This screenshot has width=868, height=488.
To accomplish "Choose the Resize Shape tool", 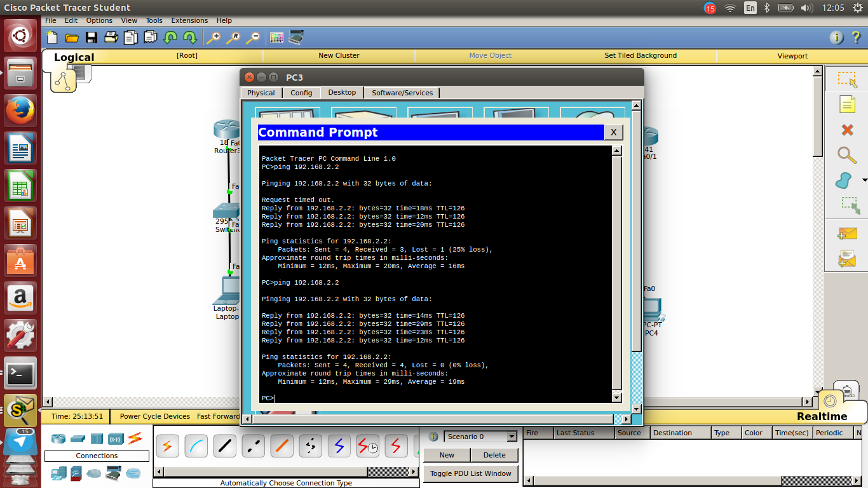I will tap(850, 205).
